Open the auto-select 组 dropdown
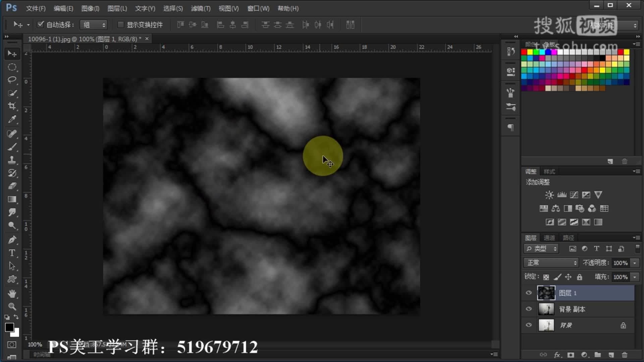644x362 pixels. pyautogui.click(x=94, y=25)
